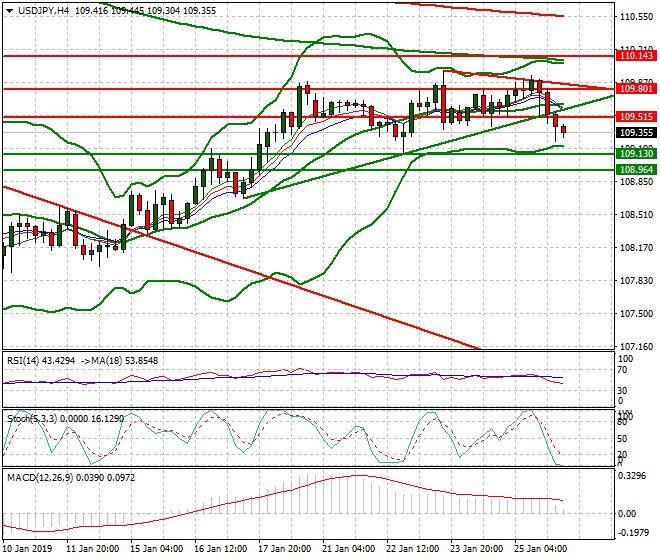660x560 pixels.
Task: Click the MACD scale value -0.1979
Action: (633, 533)
